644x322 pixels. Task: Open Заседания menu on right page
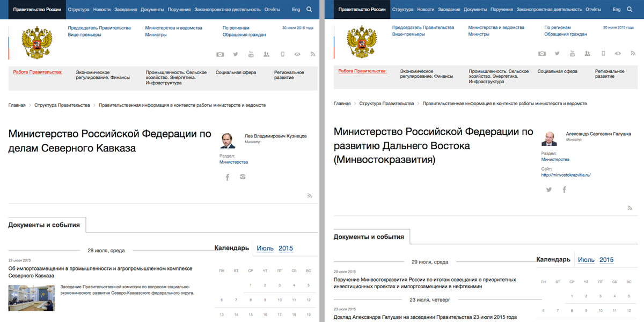tap(449, 10)
